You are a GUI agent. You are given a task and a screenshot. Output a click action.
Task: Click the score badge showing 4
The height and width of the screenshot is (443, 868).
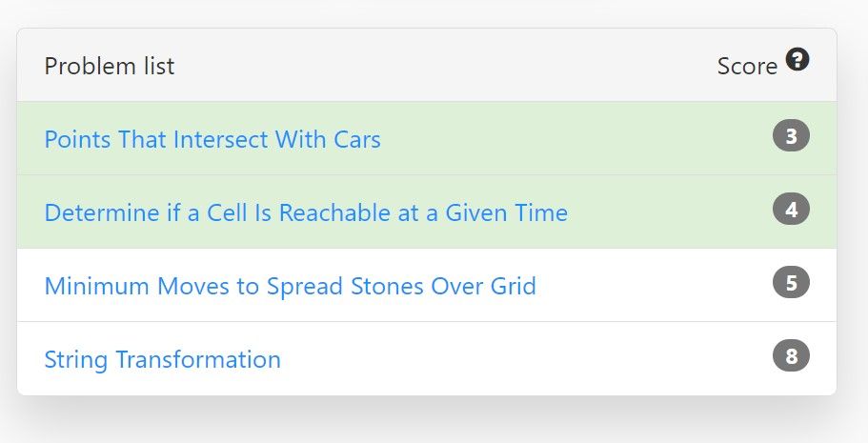coord(791,210)
